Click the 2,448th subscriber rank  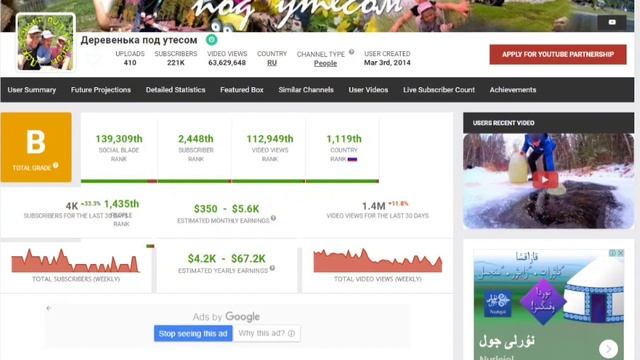pos(196,139)
